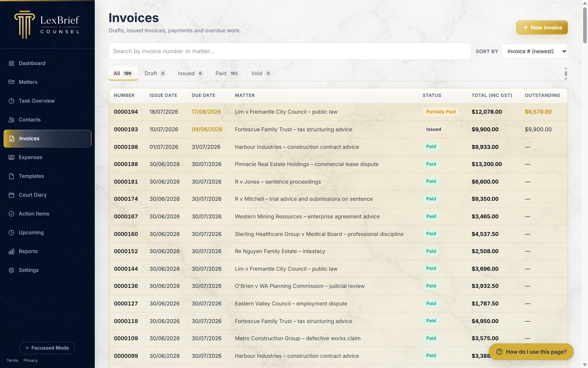Click invoice number 0000099
Image resolution: width=588 pixels, height=368 pixels.
tap(126, 356)
